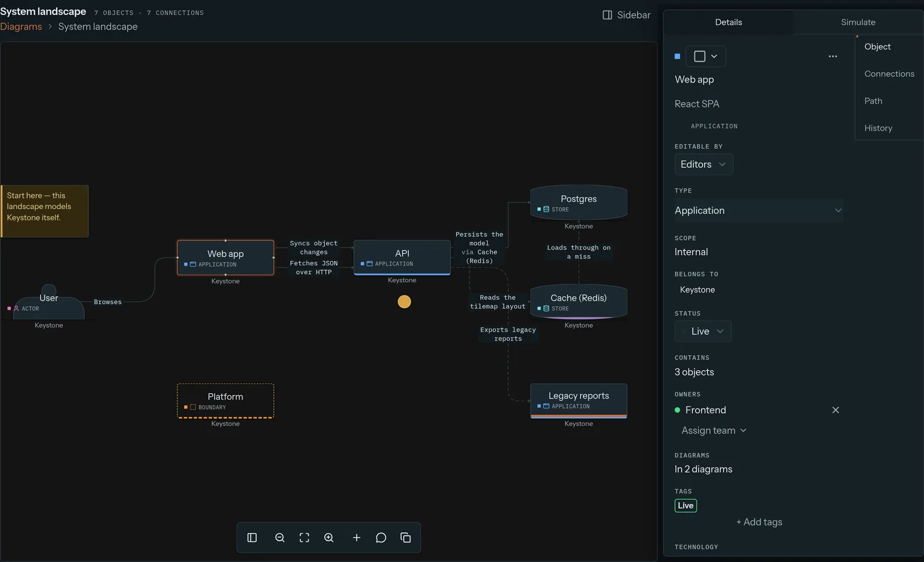Fit the diagram to screen
The height and width of the screenshot is (562, 924).
pyautogui.click(x=304, y=538)
